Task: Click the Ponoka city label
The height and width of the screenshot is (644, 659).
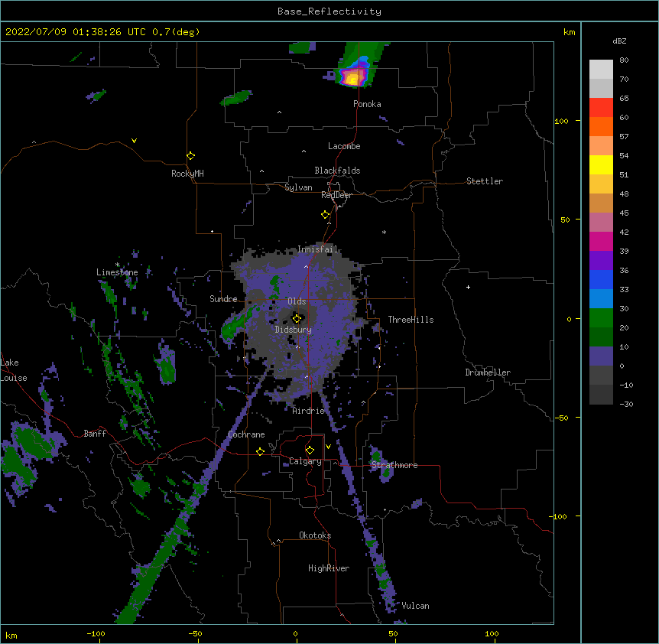Action: pyautogui.click(x=367, y=104)
